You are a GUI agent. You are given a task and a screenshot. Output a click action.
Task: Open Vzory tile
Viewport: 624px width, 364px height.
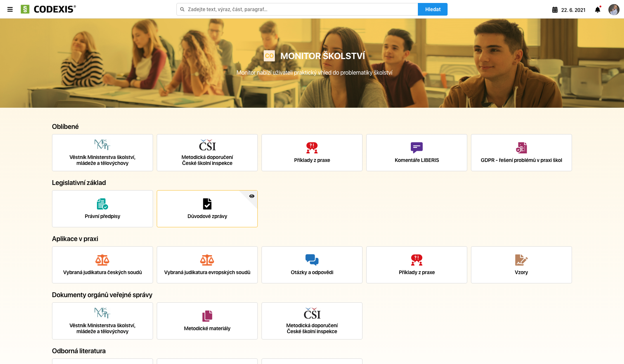click(x=521, y=265)
